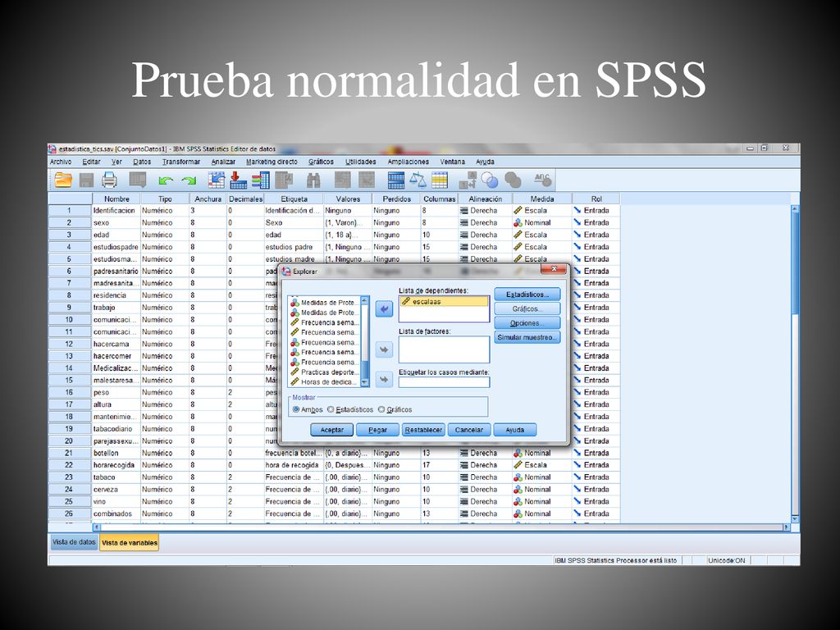Click the Gráficos... button in Explorar
840x630 pixels.
[x=527, y=308]
